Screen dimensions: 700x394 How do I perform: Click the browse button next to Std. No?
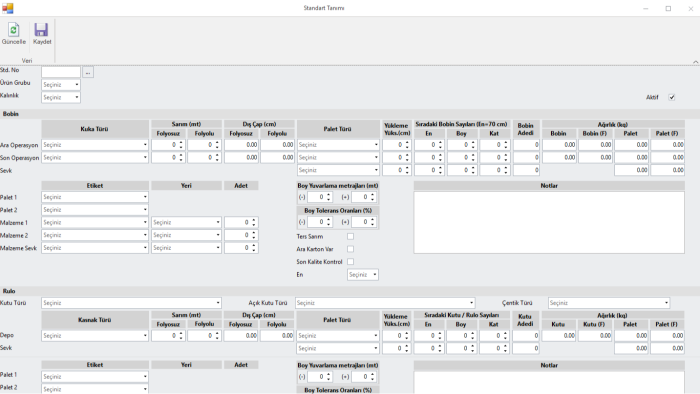pos(88,72)
